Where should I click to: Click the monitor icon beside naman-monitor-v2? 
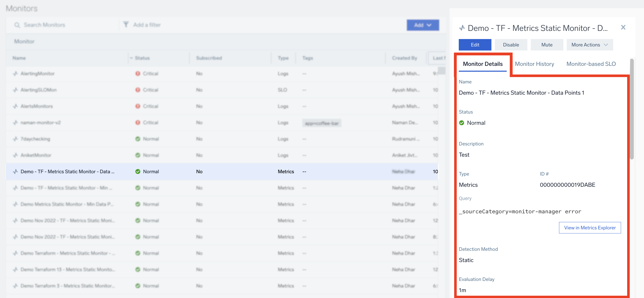tap(16, 122)
